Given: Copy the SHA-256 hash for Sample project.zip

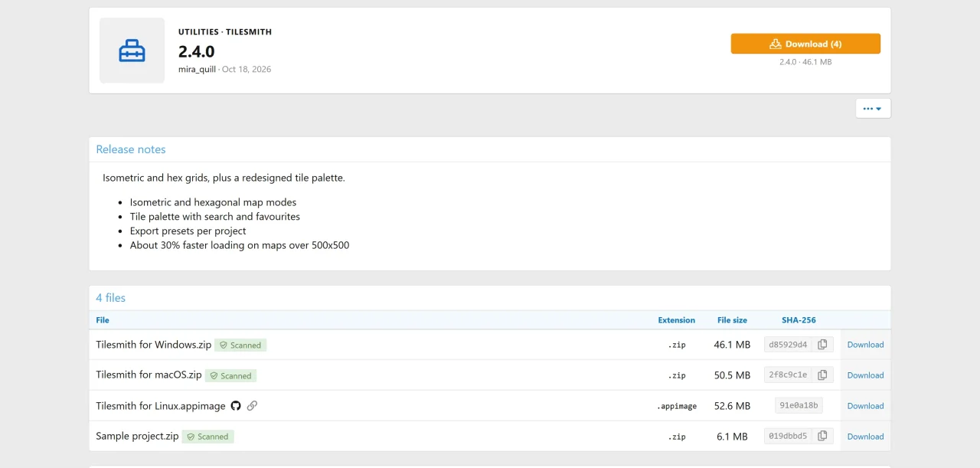Looking at the screenshot, I should pos(822,437).
